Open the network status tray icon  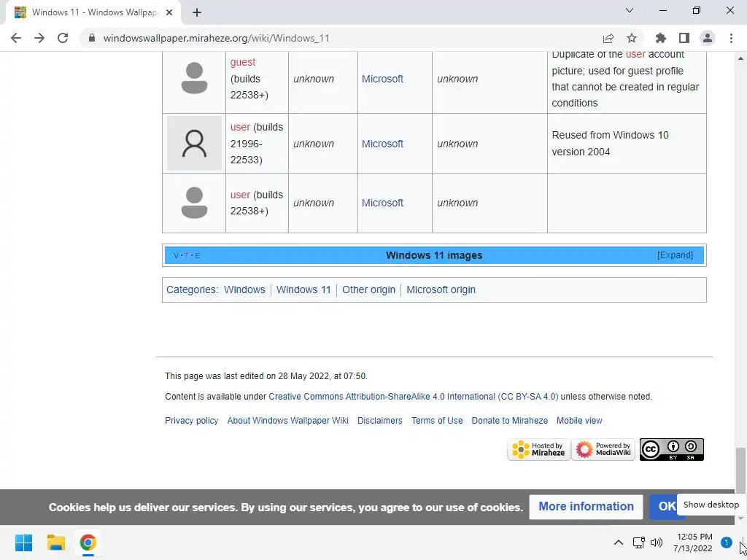pyautogui.click(x=638, y=542)
